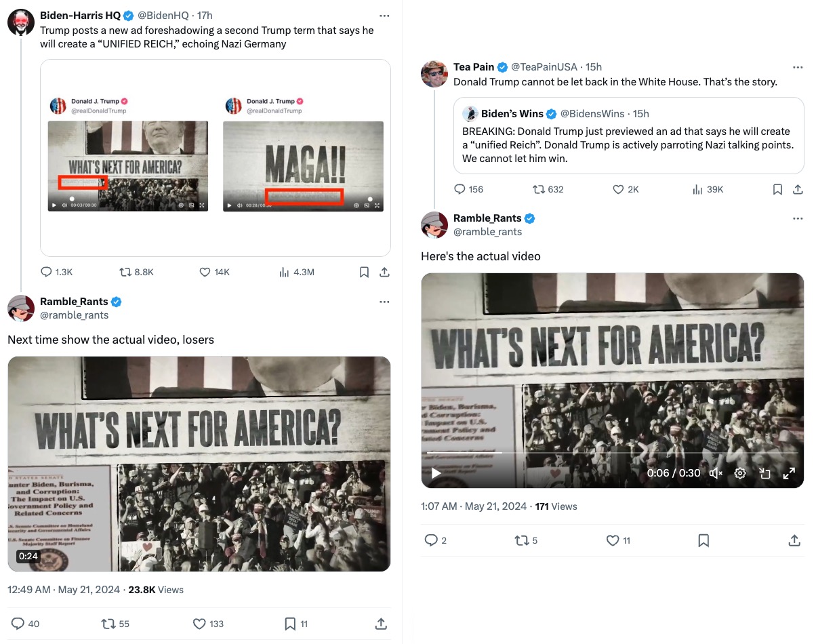Open video settings gear icon
The image size is (816, 644).
(740, 473)
